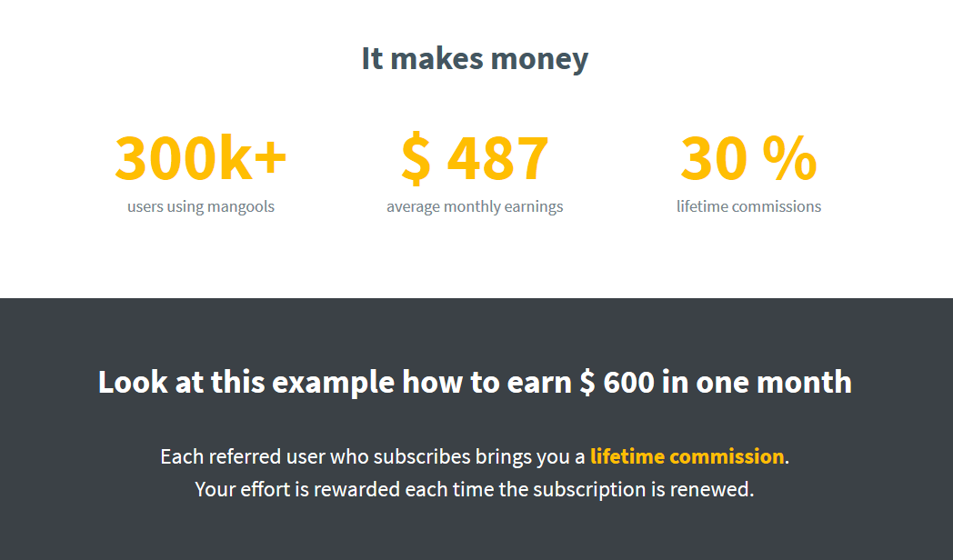Click the 'It makes money' heading
The image size is (953, 560).
click(x=475, y=59)
